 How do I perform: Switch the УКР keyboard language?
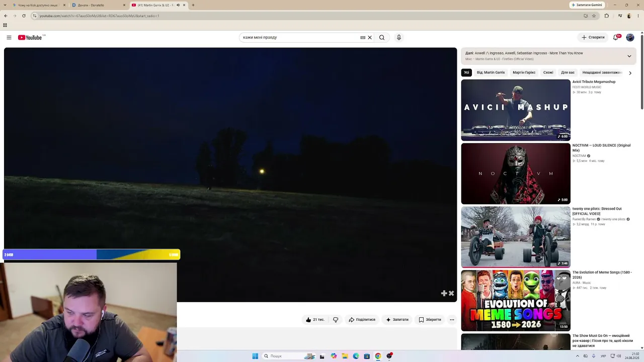coord(604,356)
